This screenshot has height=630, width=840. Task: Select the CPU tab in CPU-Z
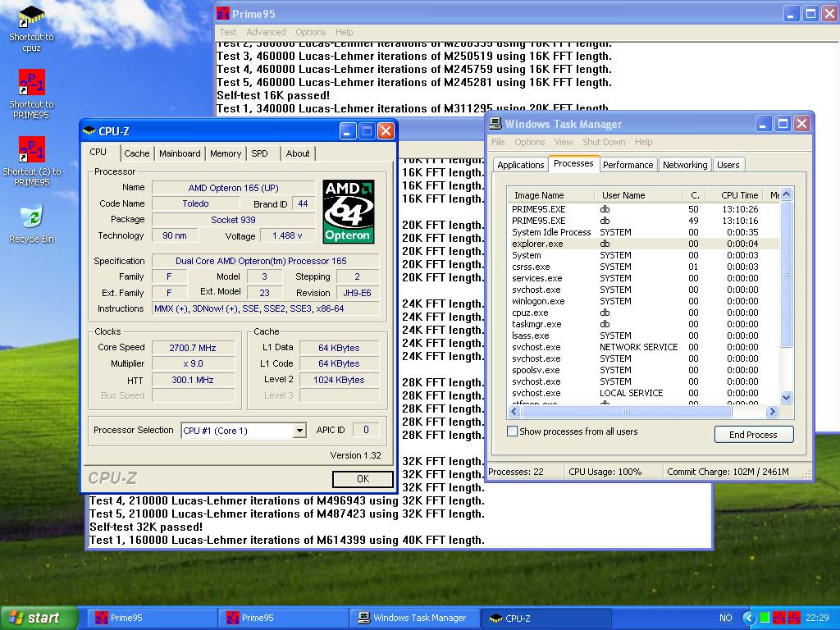click(x=98, y=152)
